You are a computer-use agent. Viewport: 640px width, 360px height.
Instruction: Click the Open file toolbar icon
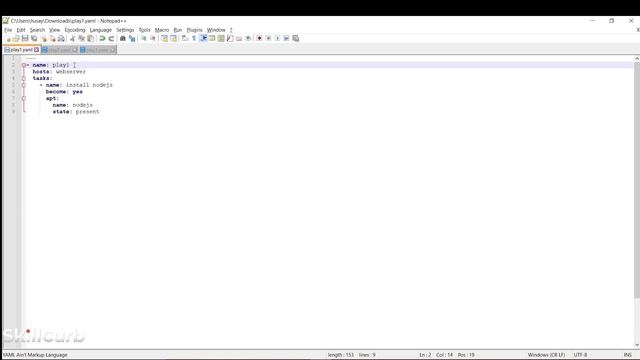[16, 38]
